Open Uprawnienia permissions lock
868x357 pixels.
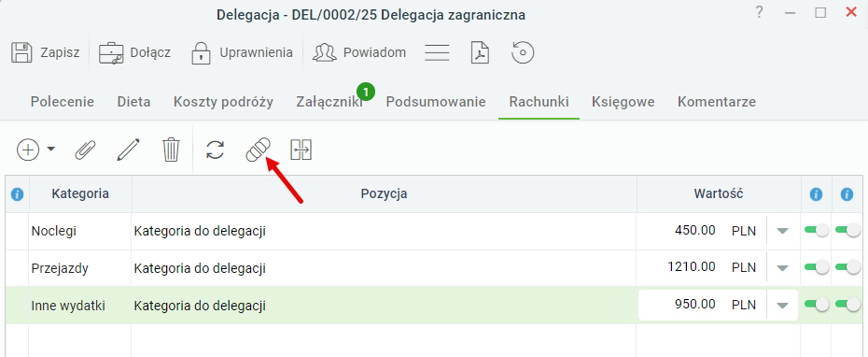[201, 53]
